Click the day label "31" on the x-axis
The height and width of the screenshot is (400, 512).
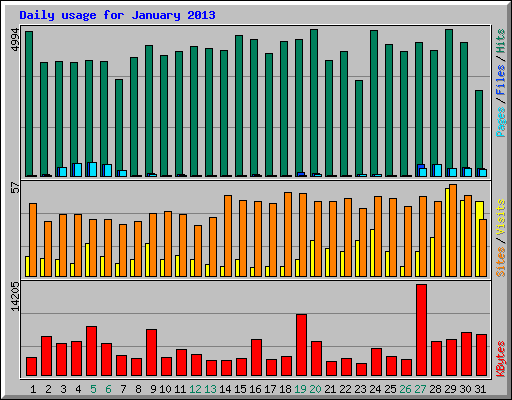pos(480,389)
